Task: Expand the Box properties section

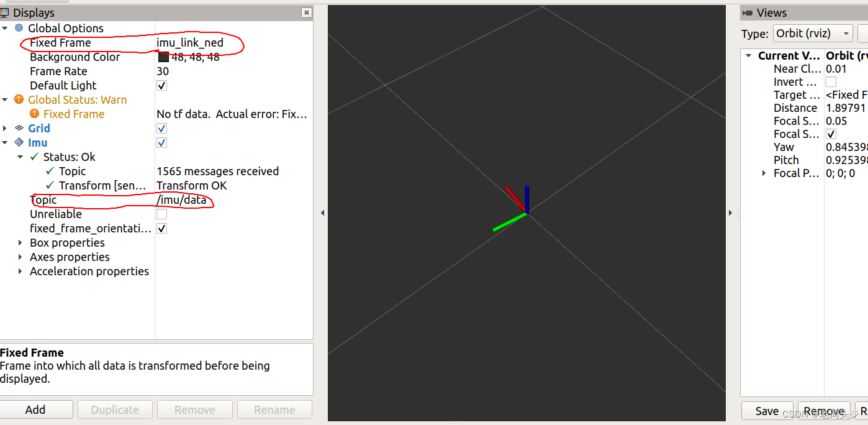Action: [x=20, y=242]
